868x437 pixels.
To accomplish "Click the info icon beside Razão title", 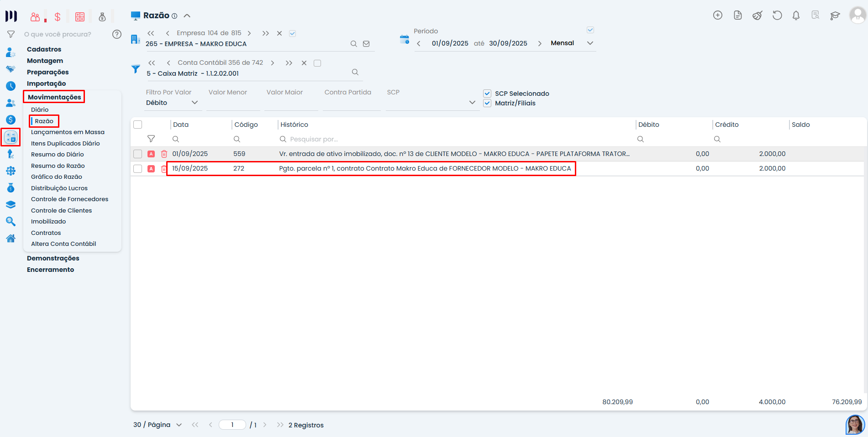I will (174, 16).
